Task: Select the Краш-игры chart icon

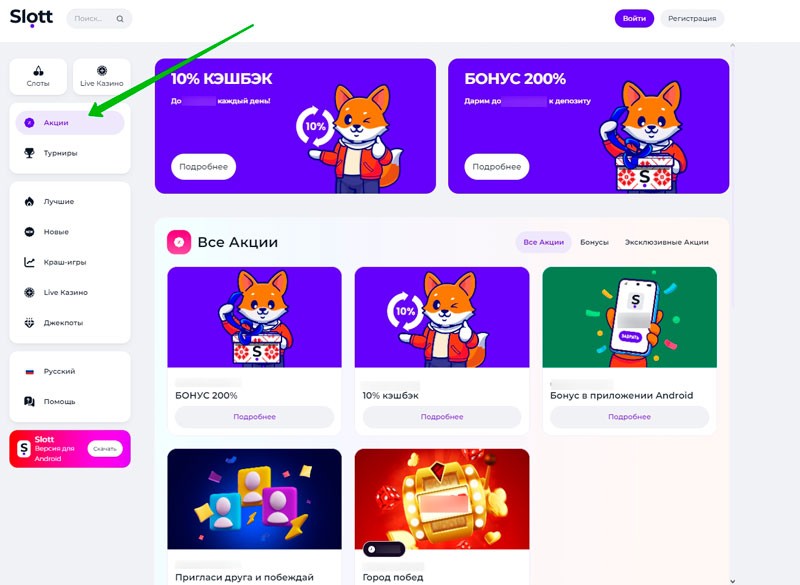Action: [30, 262]
